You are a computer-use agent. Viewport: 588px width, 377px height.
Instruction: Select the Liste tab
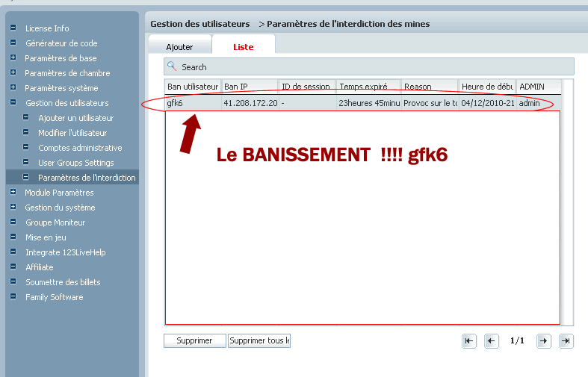(x=243, y=47)
